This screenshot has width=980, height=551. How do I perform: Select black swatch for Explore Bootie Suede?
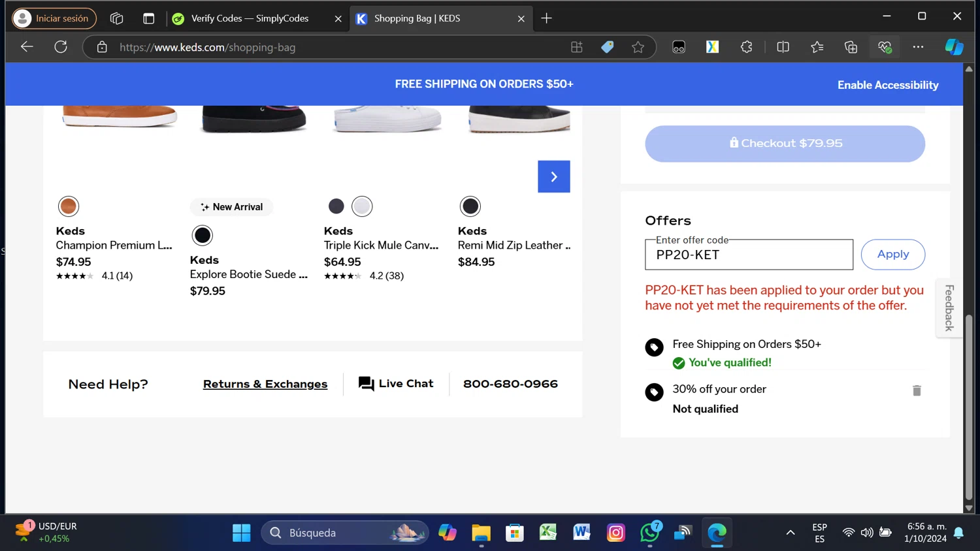pos(203,235)
